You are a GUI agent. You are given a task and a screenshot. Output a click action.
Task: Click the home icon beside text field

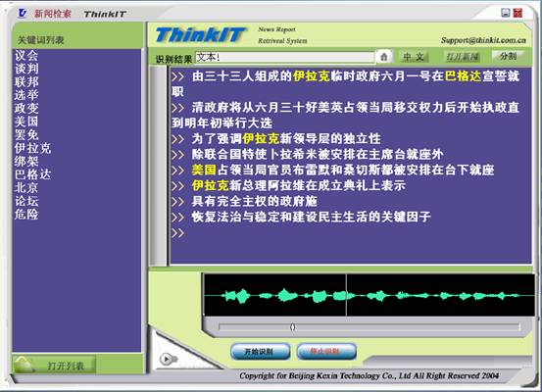[x=383, y=56]
